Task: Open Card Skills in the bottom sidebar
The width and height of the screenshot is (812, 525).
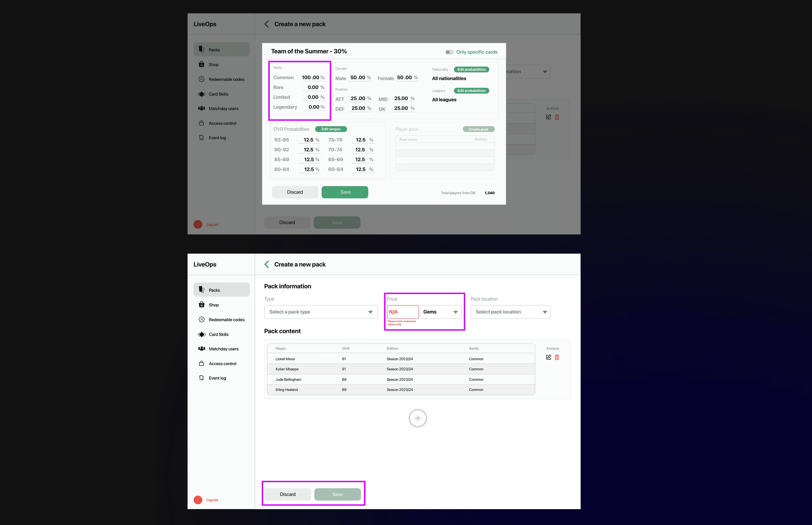Action: click(218, 334)
